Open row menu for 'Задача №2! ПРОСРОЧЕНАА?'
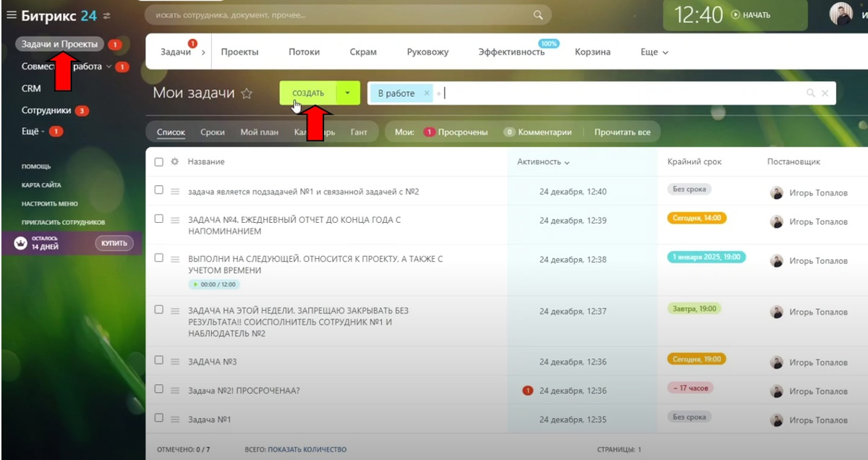This screenshot has width=868, height=460. [175, 391]
